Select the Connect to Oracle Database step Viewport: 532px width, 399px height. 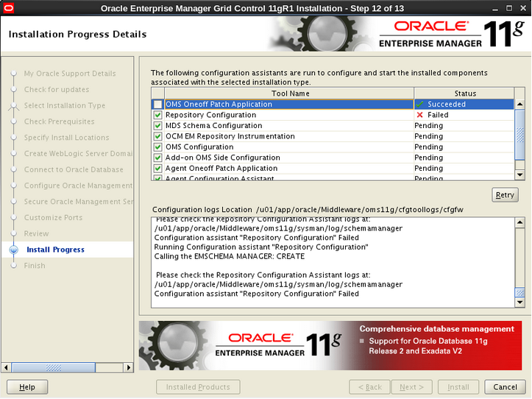click(x=74, y=169)
